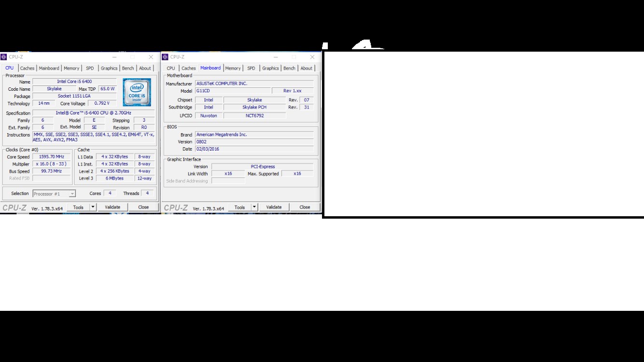Click the Multiplier value "x 16.0 (8 - 33)"
The height and width of the screenshot is (362, 644).
click(52, 164)
